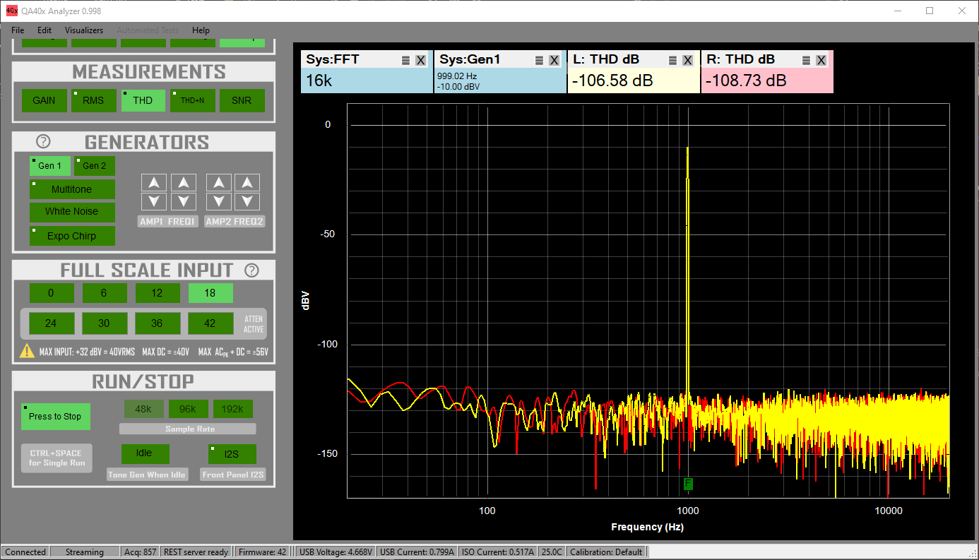Click the Connected status bar entry
979x560 pixels.
25,552
